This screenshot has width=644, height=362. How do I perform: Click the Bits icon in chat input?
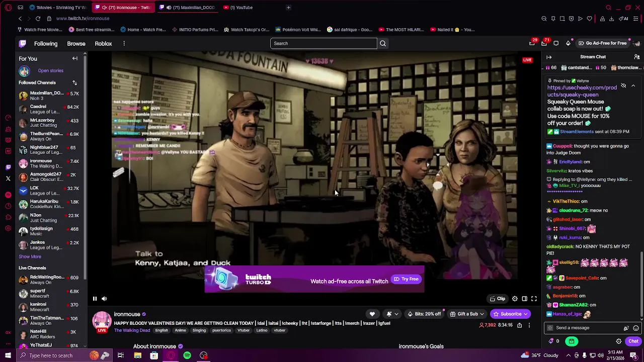[x=626, y=328]
